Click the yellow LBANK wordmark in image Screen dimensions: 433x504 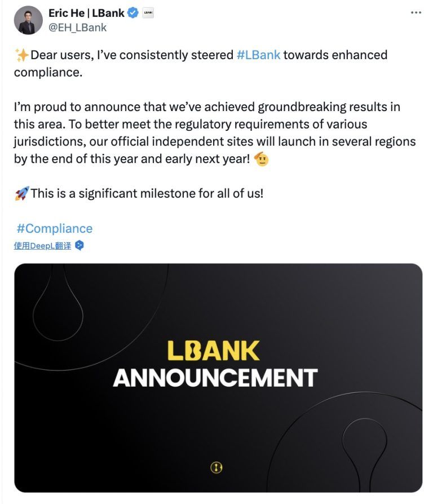click(x=213, y=351)
